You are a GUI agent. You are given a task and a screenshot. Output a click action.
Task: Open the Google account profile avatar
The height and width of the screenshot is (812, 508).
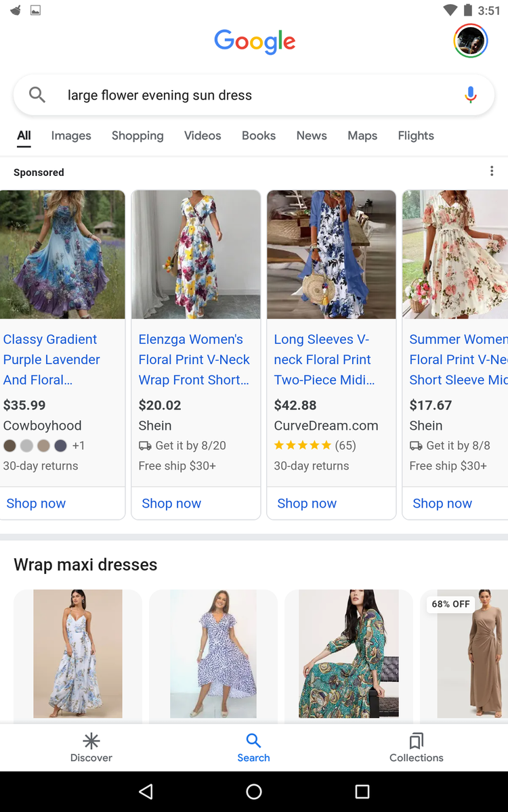click(470, 41)
